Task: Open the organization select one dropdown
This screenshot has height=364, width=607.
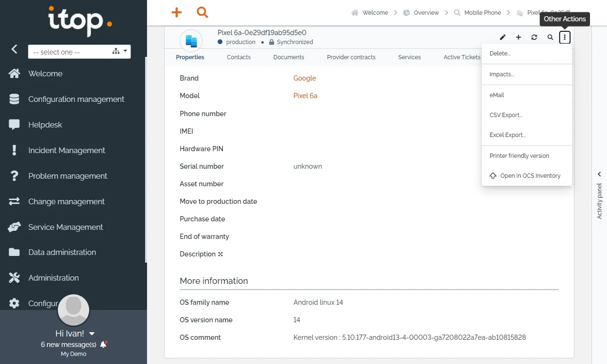Action: (x=79, y=52)
